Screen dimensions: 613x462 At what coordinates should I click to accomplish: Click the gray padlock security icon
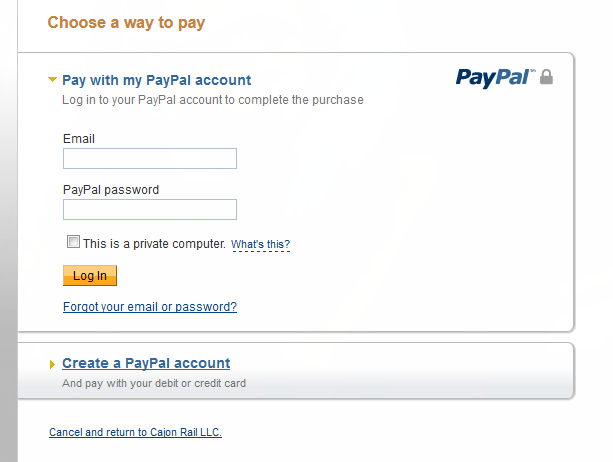click(546, 77)
